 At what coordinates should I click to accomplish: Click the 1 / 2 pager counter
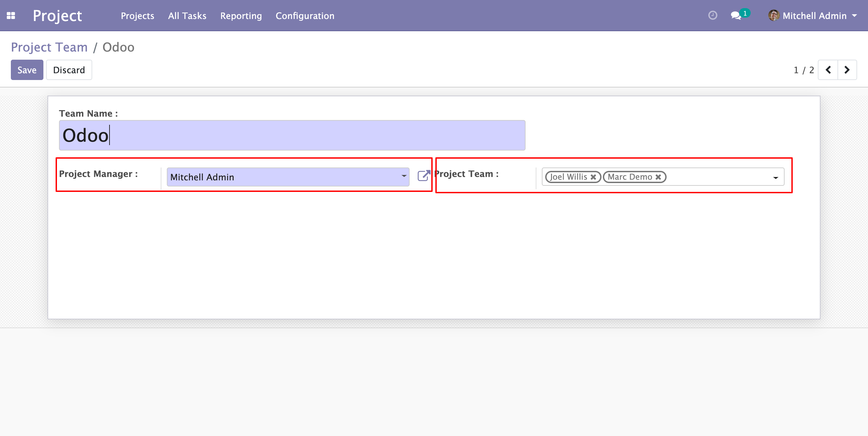tap(804, 70)
